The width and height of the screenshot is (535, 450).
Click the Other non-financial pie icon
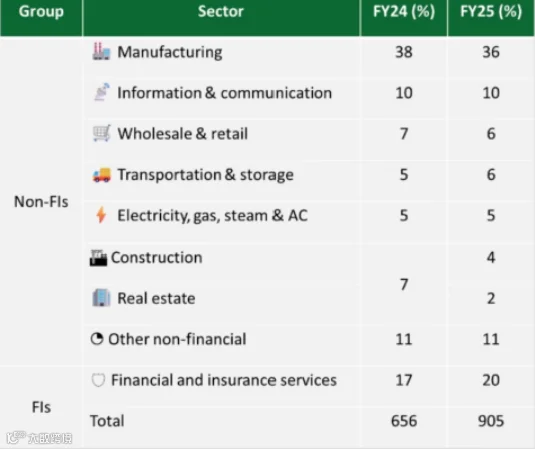tap(97, 339)
